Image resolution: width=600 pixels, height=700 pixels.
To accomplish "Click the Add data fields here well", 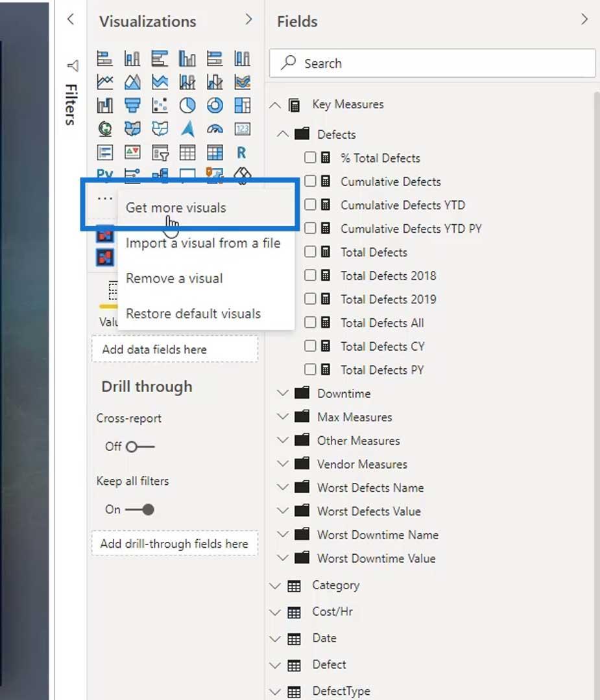I will pyautogui.click(x=174, y=349).
